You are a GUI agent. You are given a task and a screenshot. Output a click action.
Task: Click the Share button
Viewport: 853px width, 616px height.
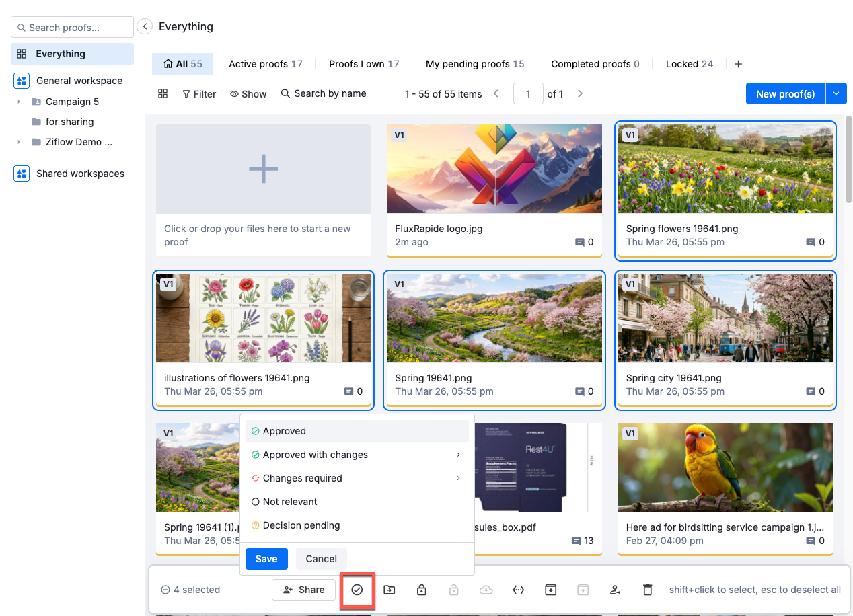tap(303, 590)
